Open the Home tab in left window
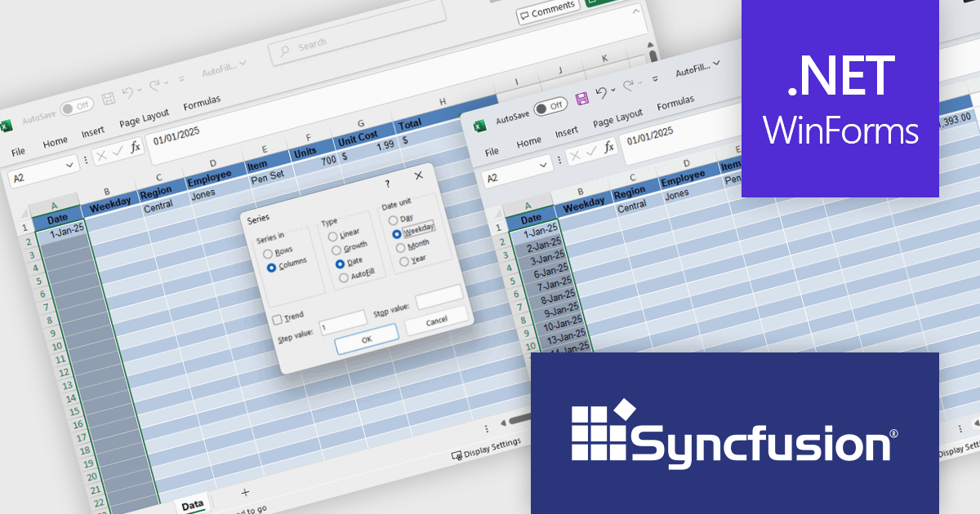 56,142
